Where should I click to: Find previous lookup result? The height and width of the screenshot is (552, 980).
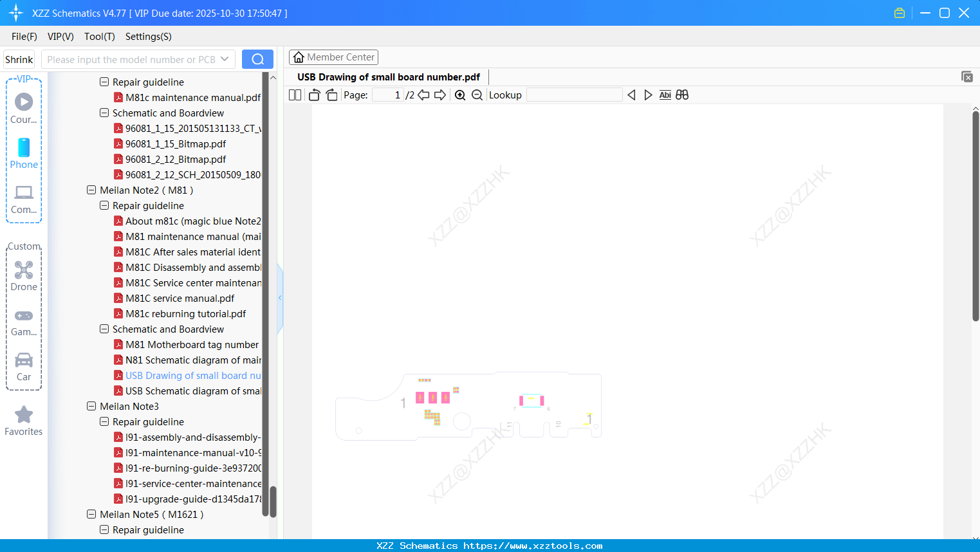click(x=631, y=95)
